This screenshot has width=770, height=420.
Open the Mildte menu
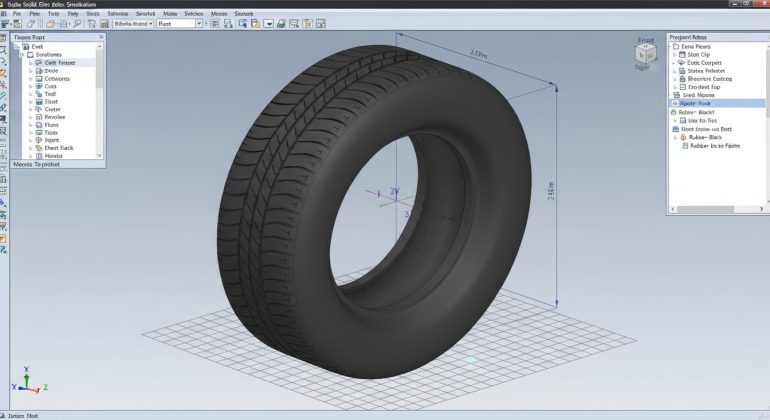pos(170,13)
